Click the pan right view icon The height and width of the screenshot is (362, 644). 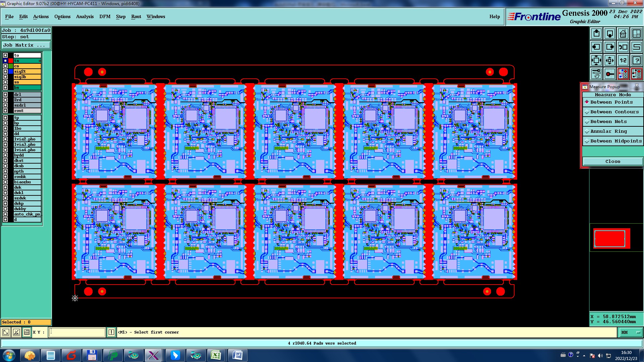(x=609, y=47)
